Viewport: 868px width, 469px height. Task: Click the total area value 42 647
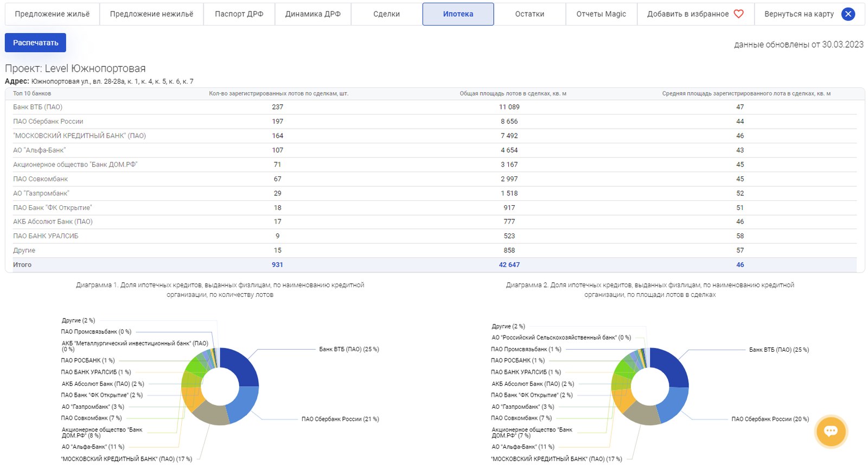point(509,265)
